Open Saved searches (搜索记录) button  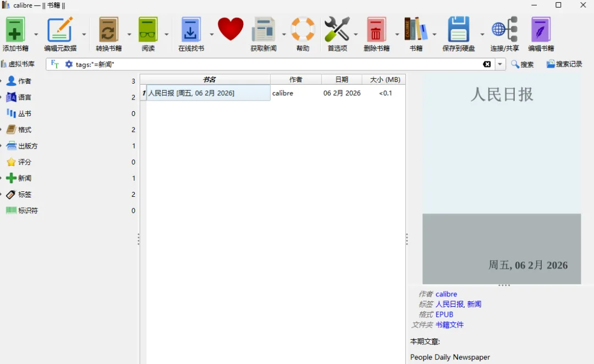[x=564, y=64]
